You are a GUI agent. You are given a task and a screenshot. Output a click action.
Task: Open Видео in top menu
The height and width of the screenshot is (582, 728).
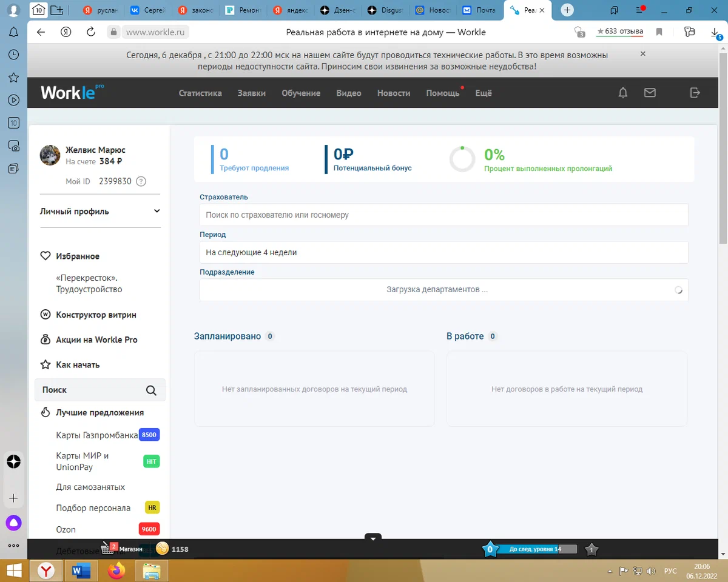349,93
